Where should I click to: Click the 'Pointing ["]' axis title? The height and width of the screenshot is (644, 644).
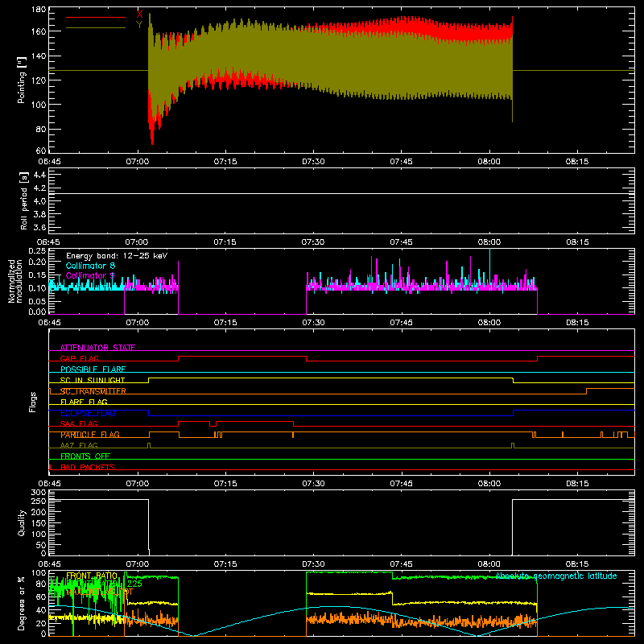click(x=22, y=80)
